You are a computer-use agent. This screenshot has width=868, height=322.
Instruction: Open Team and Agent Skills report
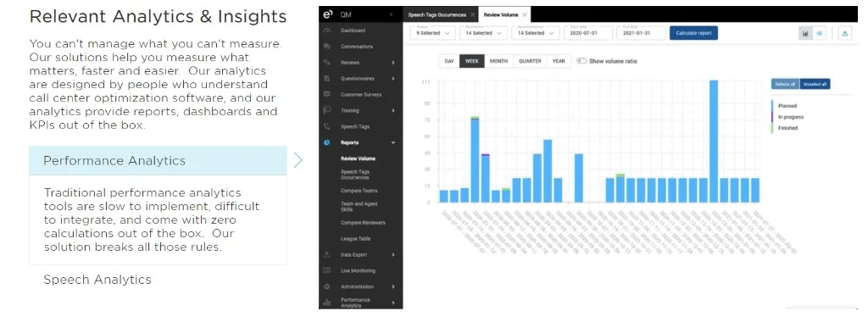pyautogui.click(x=359, y=207)
